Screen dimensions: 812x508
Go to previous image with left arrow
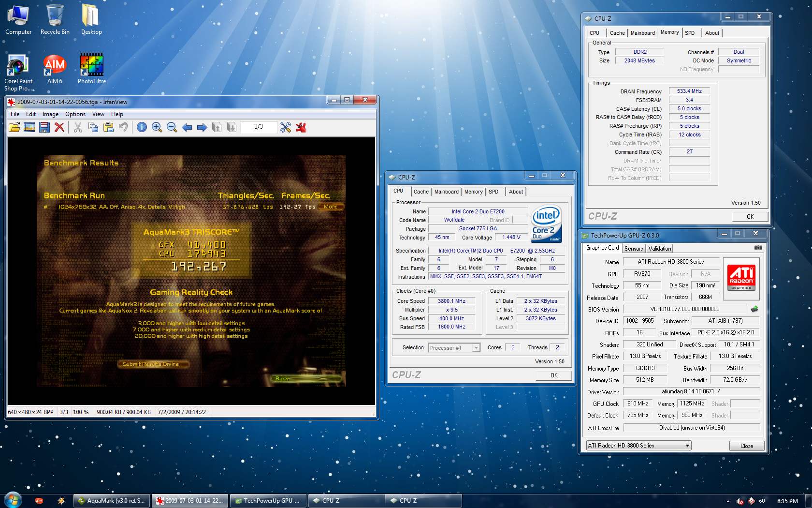point(187,127)
